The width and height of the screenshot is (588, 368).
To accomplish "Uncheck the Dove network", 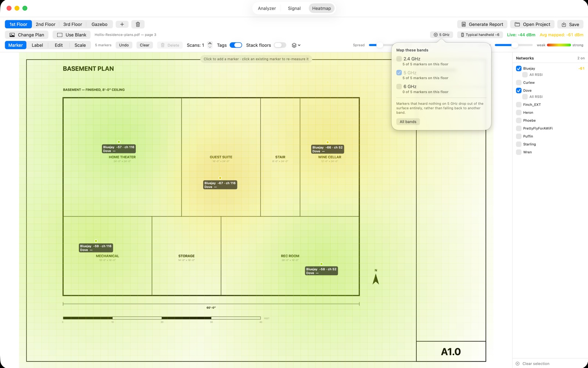I will pyautogui.click(x=519, y=91).
